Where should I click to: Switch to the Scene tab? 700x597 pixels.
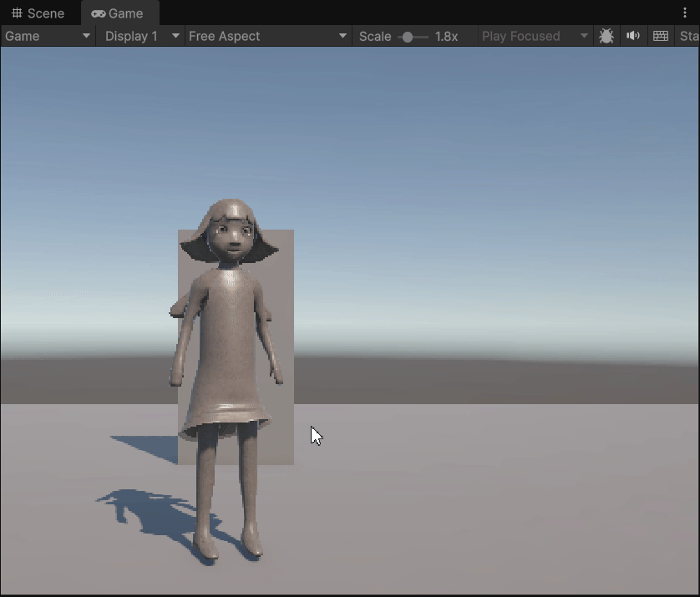[38, 13]
